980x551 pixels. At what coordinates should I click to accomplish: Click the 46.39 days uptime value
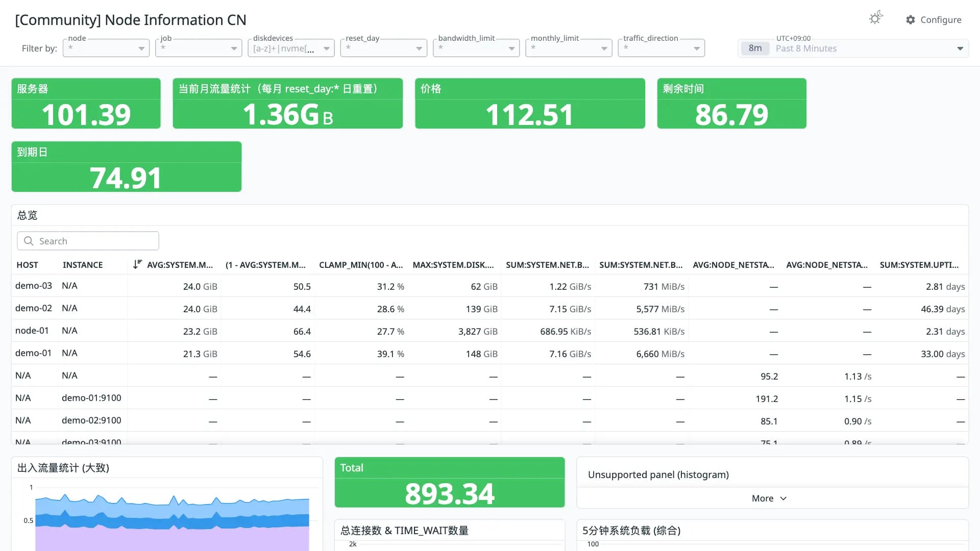(943, 309)
